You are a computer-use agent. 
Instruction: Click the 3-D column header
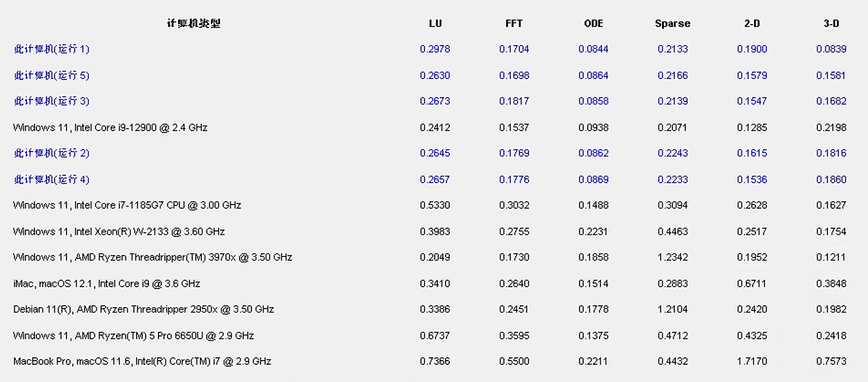[831, 23]
